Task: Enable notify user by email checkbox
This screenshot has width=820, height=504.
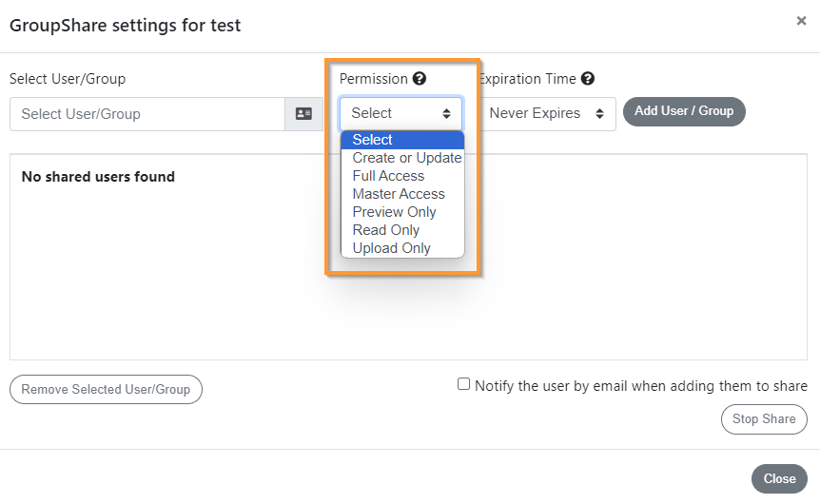Action: point(463,384)
